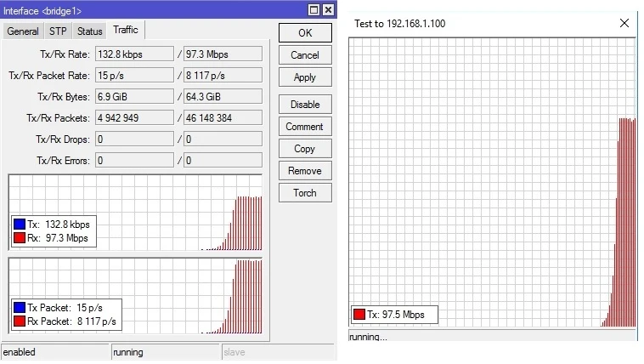Click the red Rx Packet legend swatch
644x364 pixels.
tap(20, 321)
